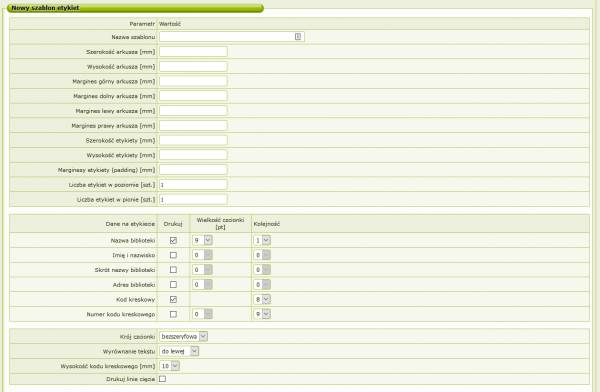Open font size dropdown for Numer kodu kreskowego
This screenshot has width=600, height=392.
[202, 314]
